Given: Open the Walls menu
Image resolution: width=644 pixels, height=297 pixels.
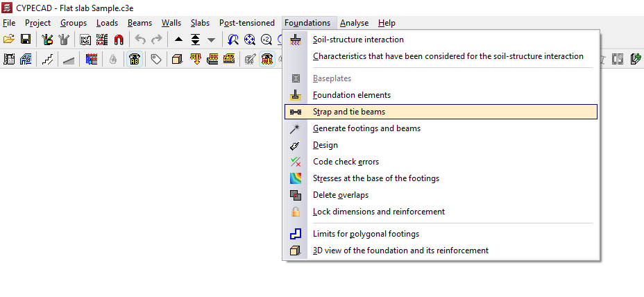Looking at the screenshot, I should point(171,23).
